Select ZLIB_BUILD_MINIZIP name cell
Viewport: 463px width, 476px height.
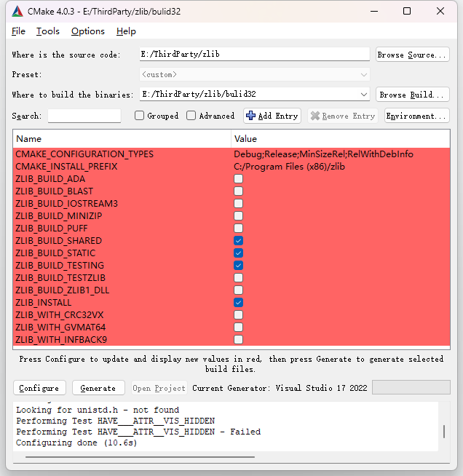58,216
